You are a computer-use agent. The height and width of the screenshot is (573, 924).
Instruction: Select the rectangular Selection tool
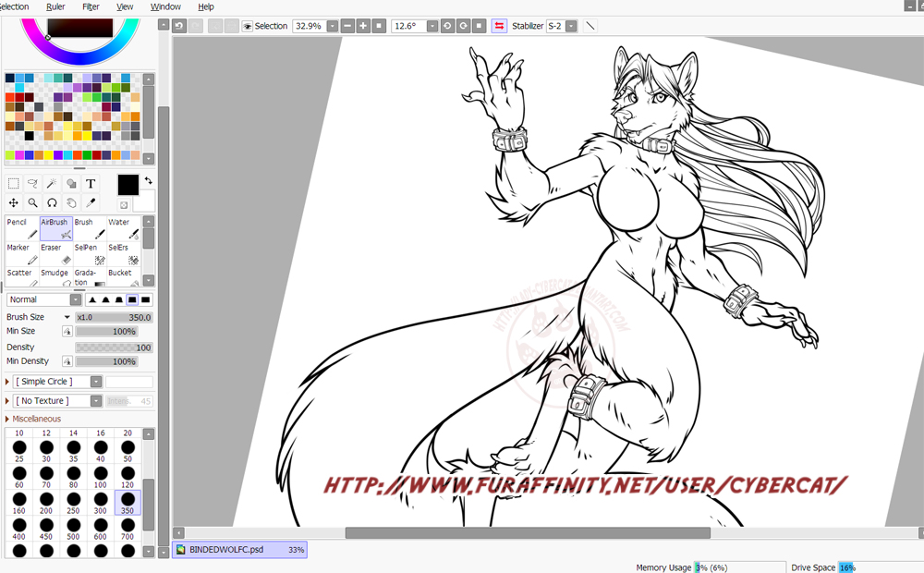coord(14,184)
